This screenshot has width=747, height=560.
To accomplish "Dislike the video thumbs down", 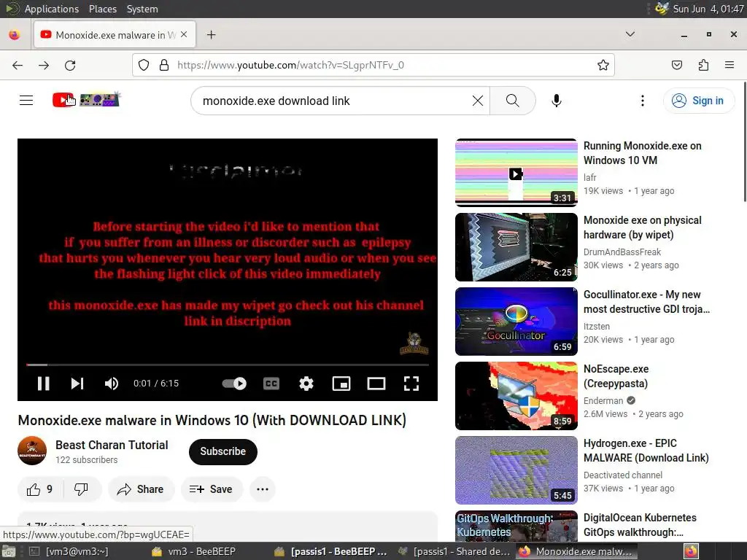I will pyautogui.click(x=81, y=489).
